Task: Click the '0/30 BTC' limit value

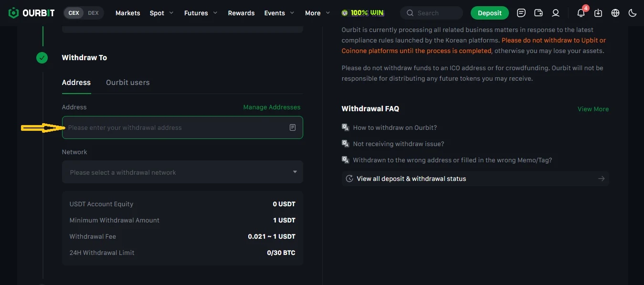Action: [281, 253]
